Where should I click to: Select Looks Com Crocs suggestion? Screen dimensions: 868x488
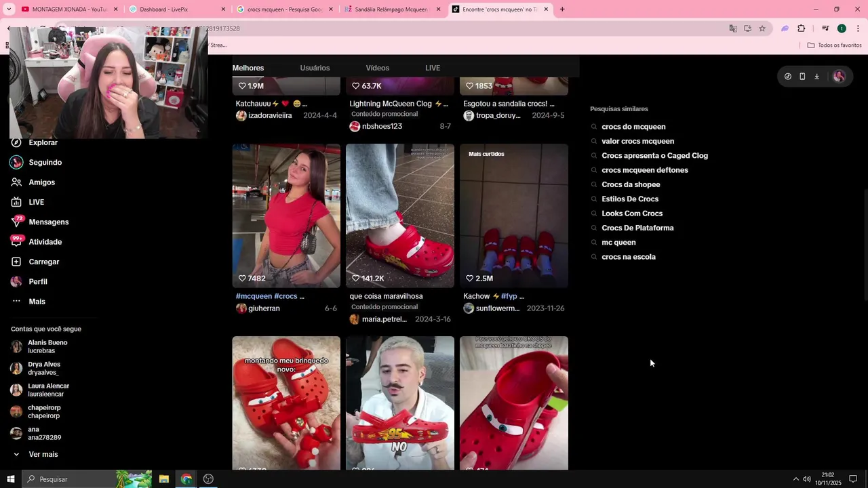click(632, 213)
